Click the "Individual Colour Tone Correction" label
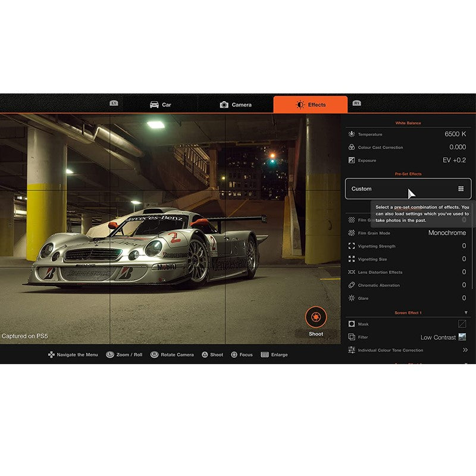This screenshot has height=476, width=476. tap(390, 350)
